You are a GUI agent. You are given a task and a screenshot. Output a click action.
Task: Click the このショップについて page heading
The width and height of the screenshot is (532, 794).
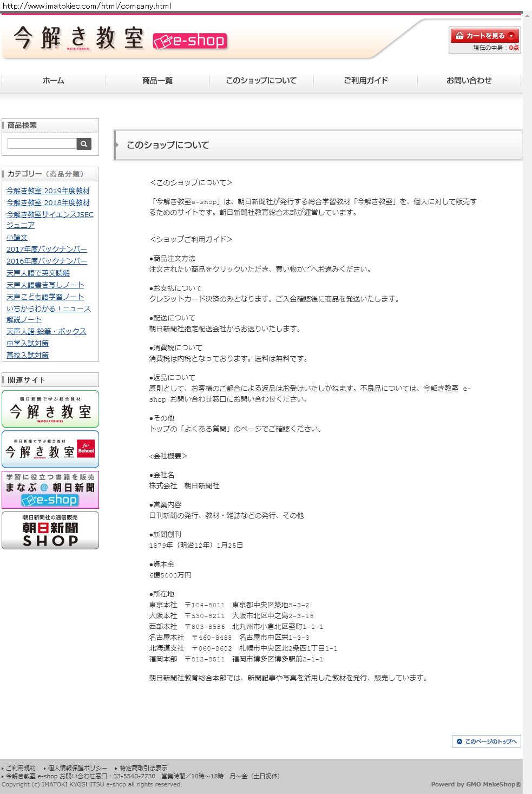click(x=168, y=145)
